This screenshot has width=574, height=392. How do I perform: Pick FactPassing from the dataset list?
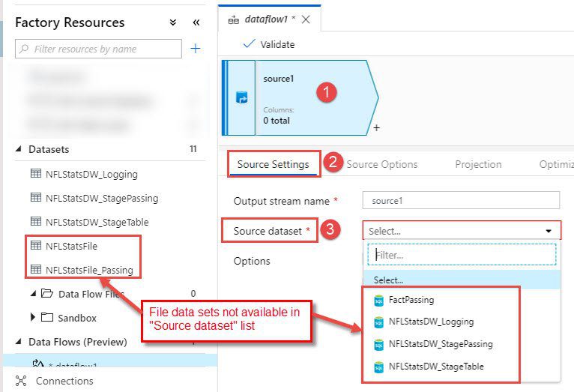click(411, 300)
